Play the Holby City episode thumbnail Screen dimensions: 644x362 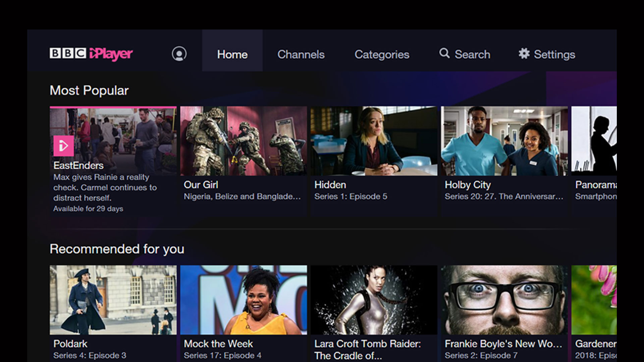(x=504, y=141)
